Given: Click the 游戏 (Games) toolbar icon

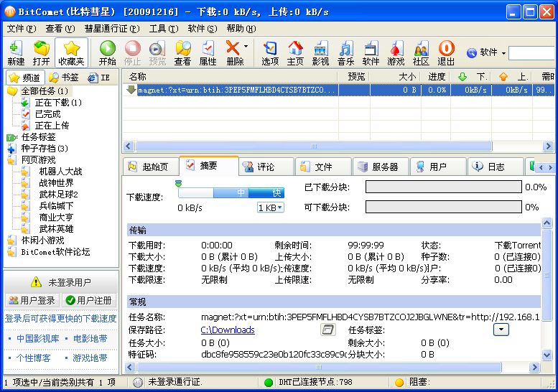Looking at the screenshot, I should click(x=396, y=52).
